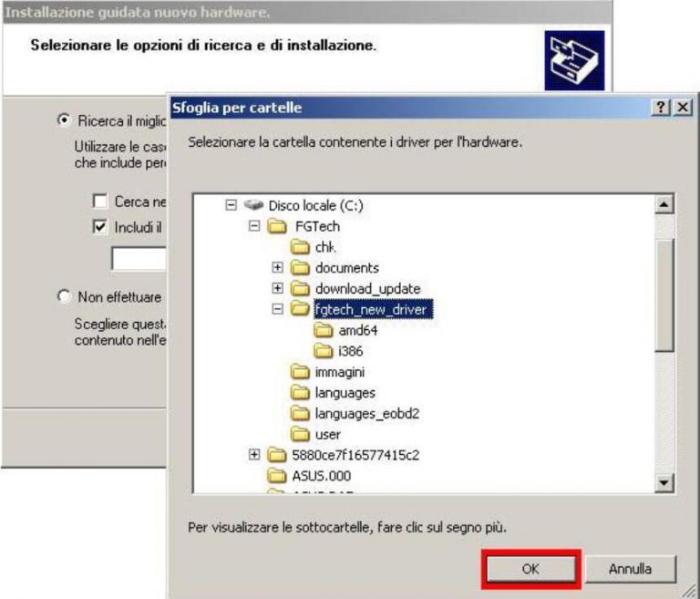
Task: Select the languages folder icon
Action: point(300,393)
